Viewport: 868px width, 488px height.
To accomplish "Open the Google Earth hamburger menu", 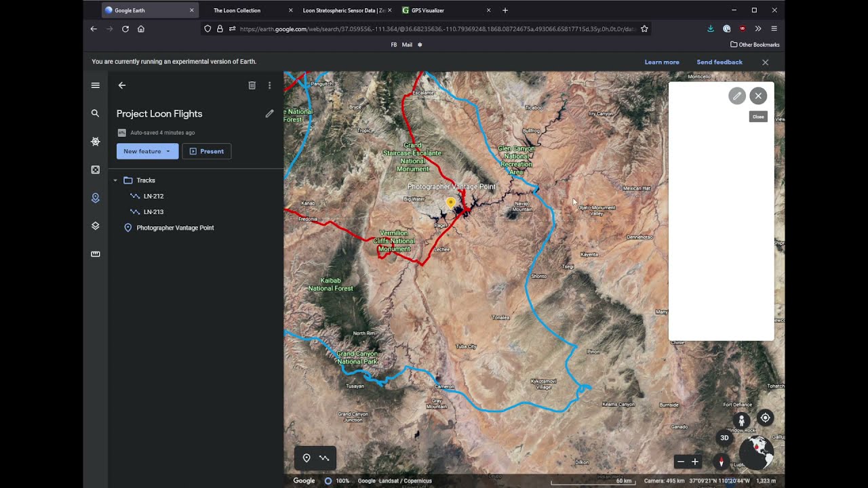I will (x=95, y=85).
